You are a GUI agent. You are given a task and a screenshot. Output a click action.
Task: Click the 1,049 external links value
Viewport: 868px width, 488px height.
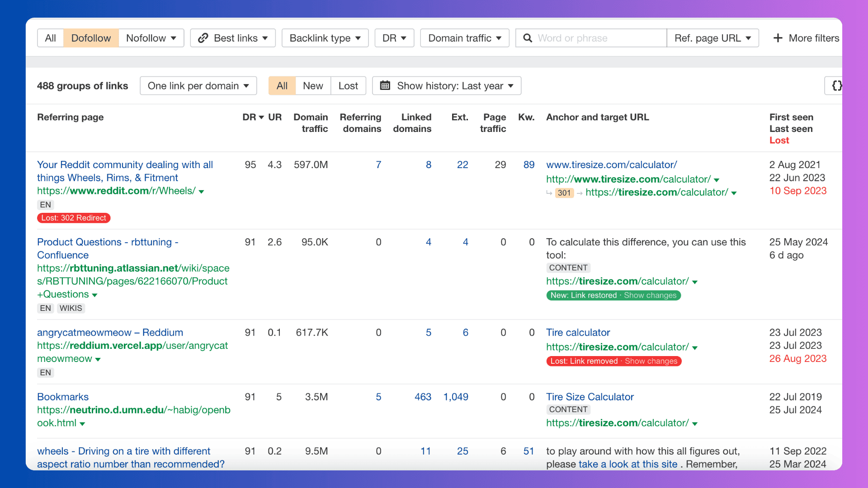[x=456, y=397]
